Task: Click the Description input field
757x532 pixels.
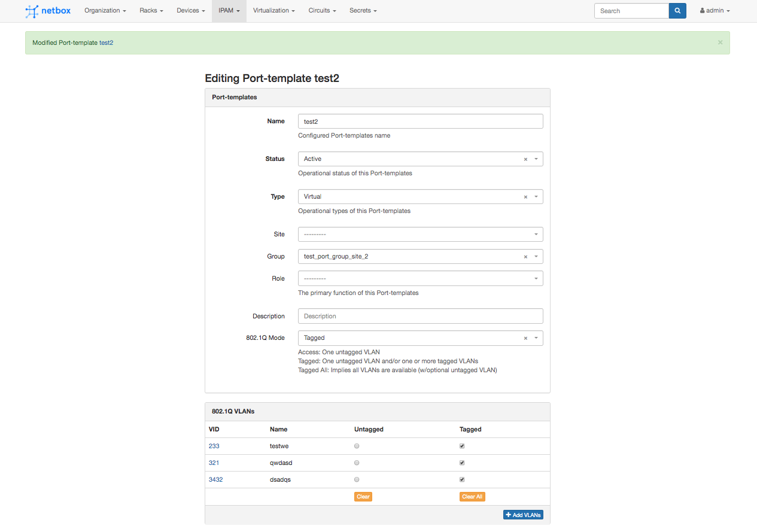Action: pyautogui.click(x=420, y=316)
